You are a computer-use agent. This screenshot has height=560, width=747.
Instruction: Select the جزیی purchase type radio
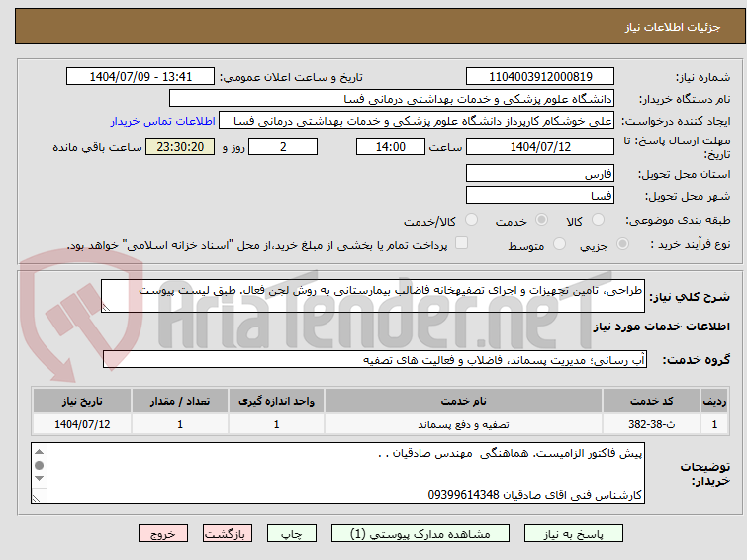(622, 244)
